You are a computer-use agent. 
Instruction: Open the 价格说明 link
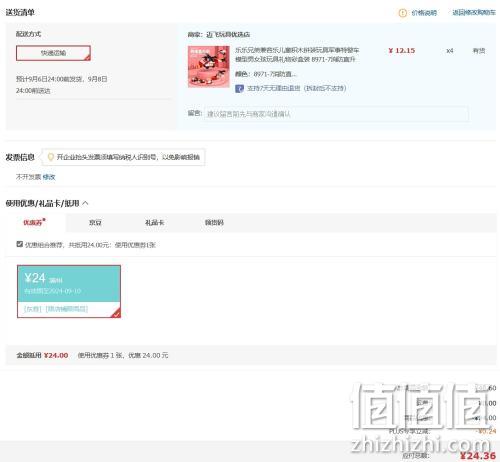click(424, 13)
